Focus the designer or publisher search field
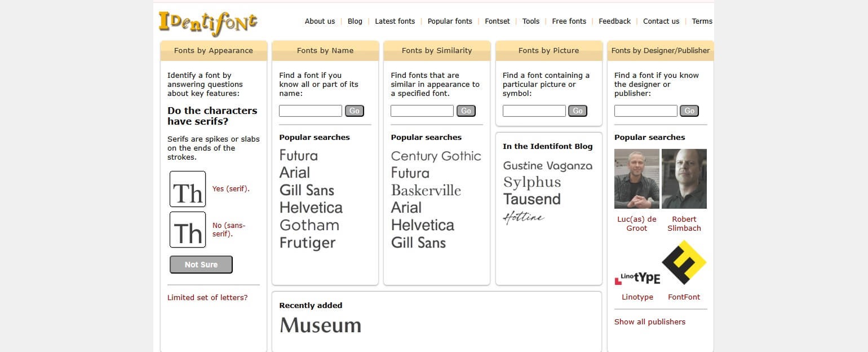The height and width of the screenshot is (352, 868). click(x=645, y=111)
